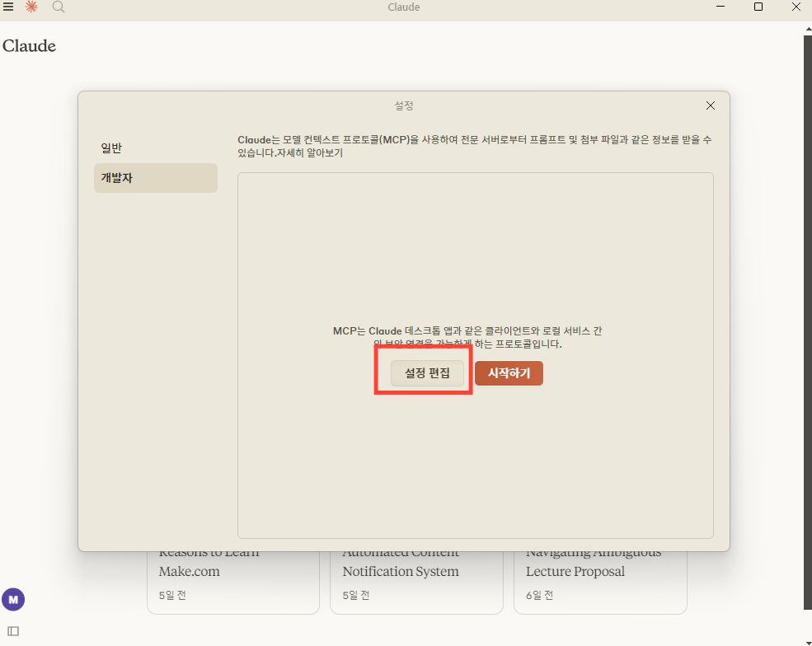Screen dimensions: 812x646
Task: Open Automated Content Notification System card
Action: 416,583
